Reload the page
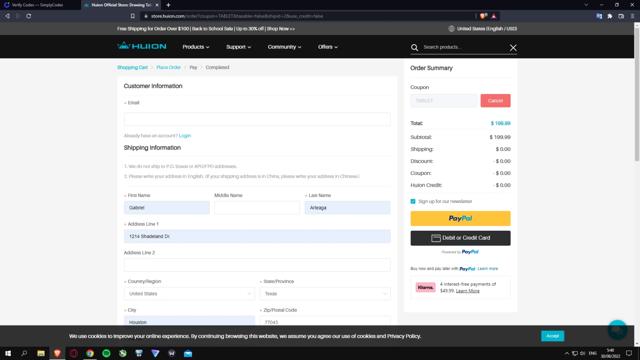 pyautogui.click(x=29, y=16)
